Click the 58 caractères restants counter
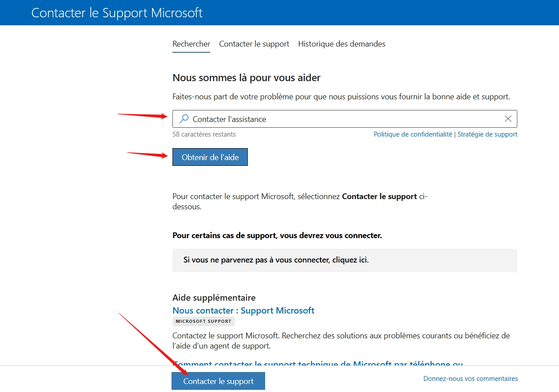This screenshot has height=392, width=559. coord(204,134)
